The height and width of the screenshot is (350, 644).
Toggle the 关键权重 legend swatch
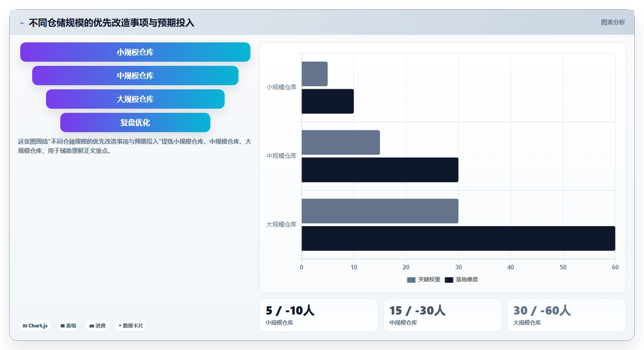coord(411,280)
